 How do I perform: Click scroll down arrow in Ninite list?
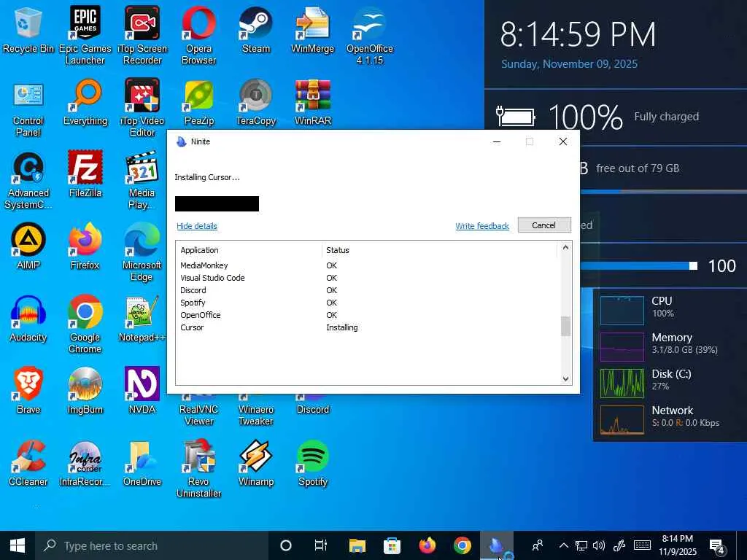click(x=565, y=379)
